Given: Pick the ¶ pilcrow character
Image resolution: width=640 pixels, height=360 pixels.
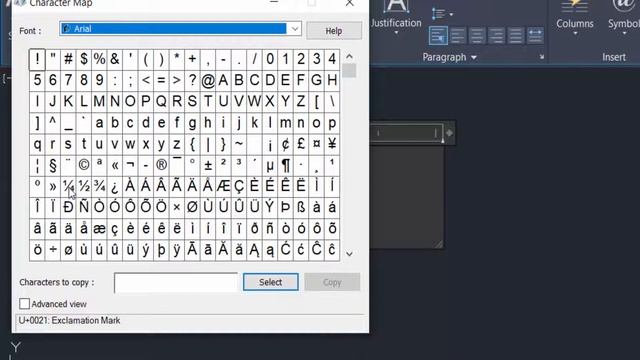Looking at the screenshot, I should pyautogui.click(x=285, y=165).
